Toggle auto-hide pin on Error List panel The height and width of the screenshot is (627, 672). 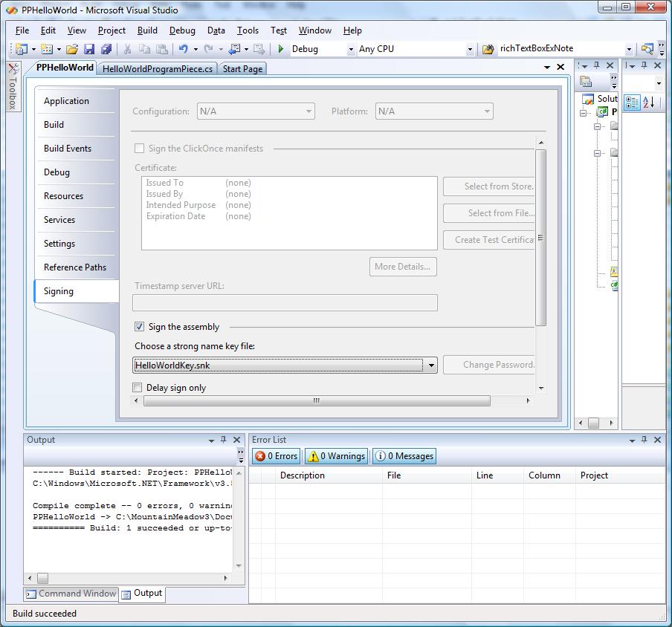pos(644,440)
